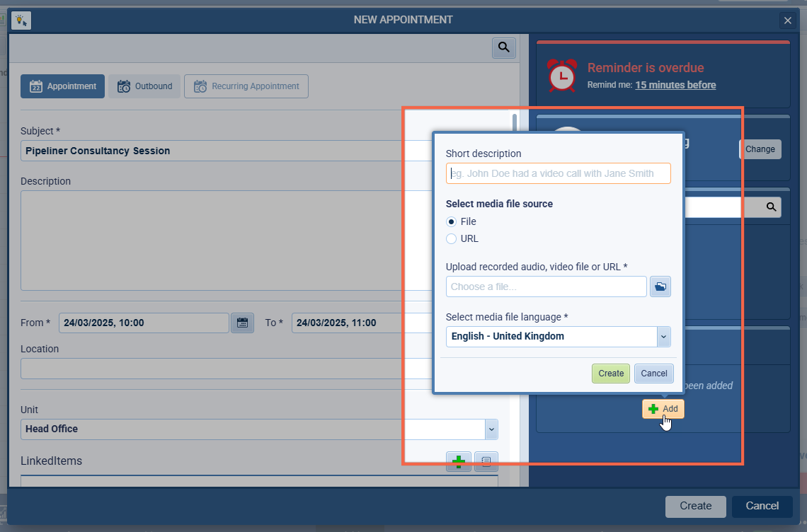Click the Add button with plus sign
The width and height of the screenshot is (807, 532).
[x=663, y=409]
